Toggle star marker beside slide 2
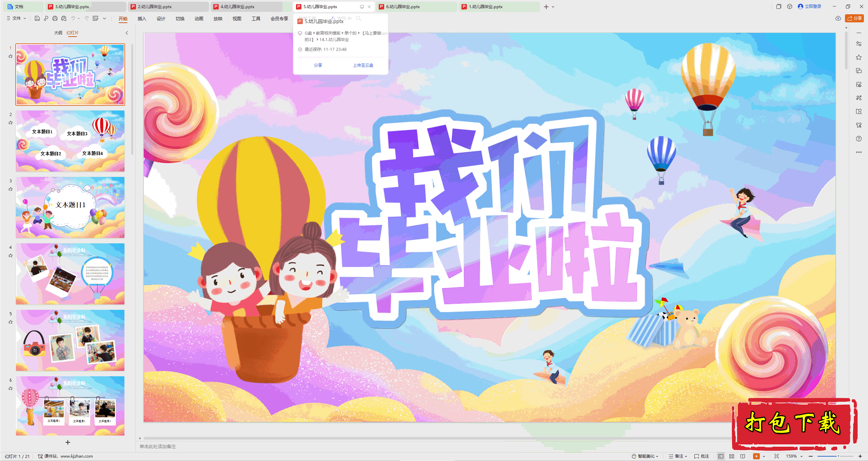 [x=11, y=123]
